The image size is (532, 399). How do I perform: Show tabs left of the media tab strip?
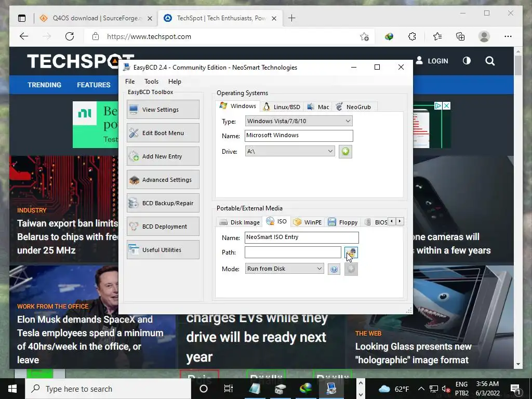click(392, 221)
